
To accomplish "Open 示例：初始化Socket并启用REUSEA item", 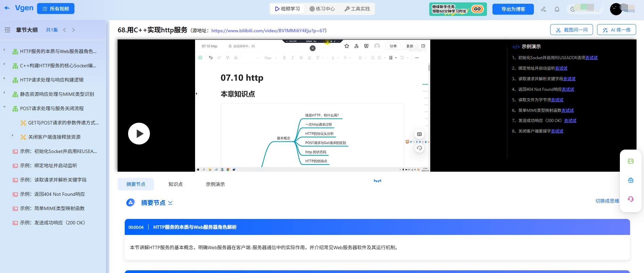I will point(55,151).
